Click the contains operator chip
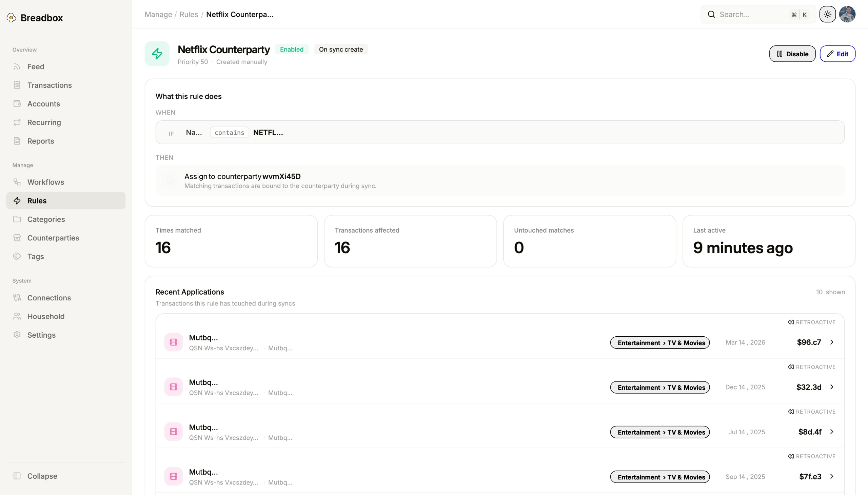 click(x=230, y=133)
